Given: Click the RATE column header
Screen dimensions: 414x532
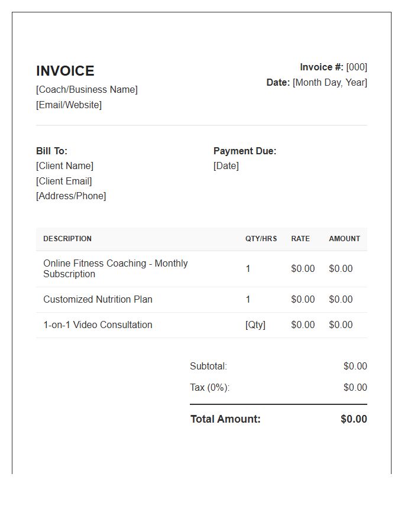Looking at the screenshot, I should pyautogui.click(x=300, y=239).
